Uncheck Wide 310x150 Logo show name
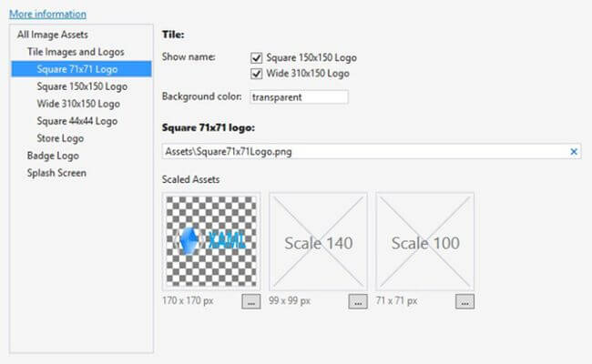Viewport: 592px width, 364px height. coord(256,74)
